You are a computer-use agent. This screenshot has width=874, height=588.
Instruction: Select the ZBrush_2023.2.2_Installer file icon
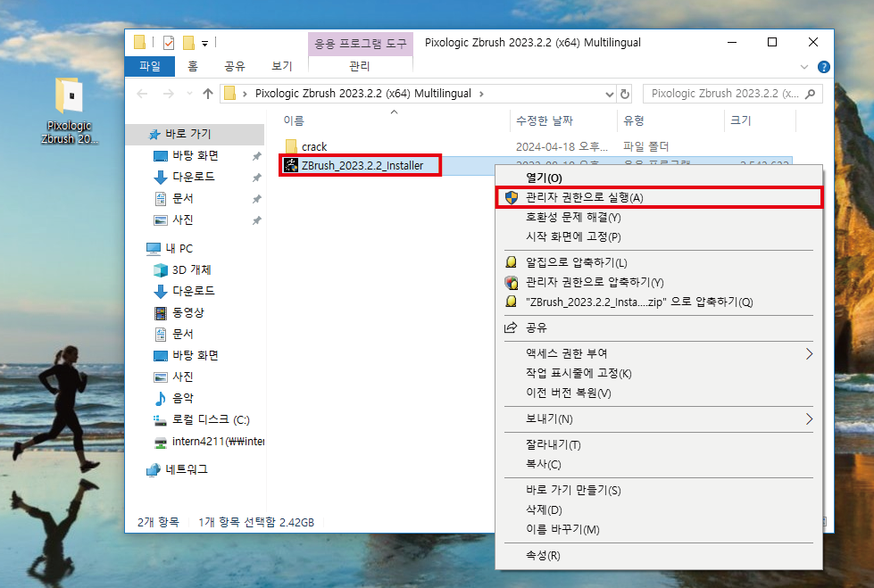tap(291, 165)
